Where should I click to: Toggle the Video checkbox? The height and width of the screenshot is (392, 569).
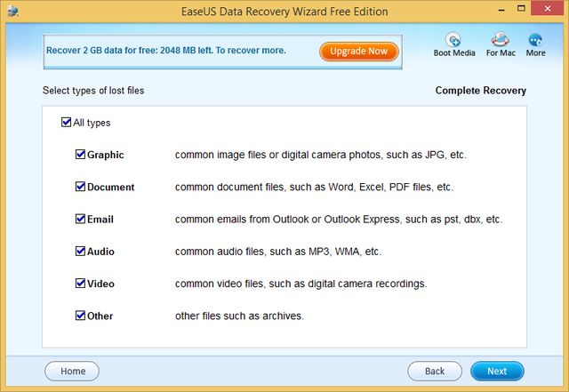click(80, 283)
